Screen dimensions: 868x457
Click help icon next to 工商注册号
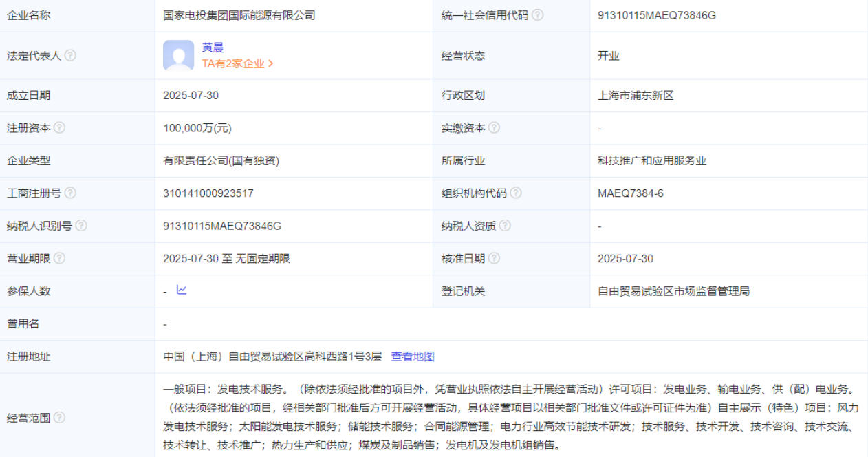70,193
